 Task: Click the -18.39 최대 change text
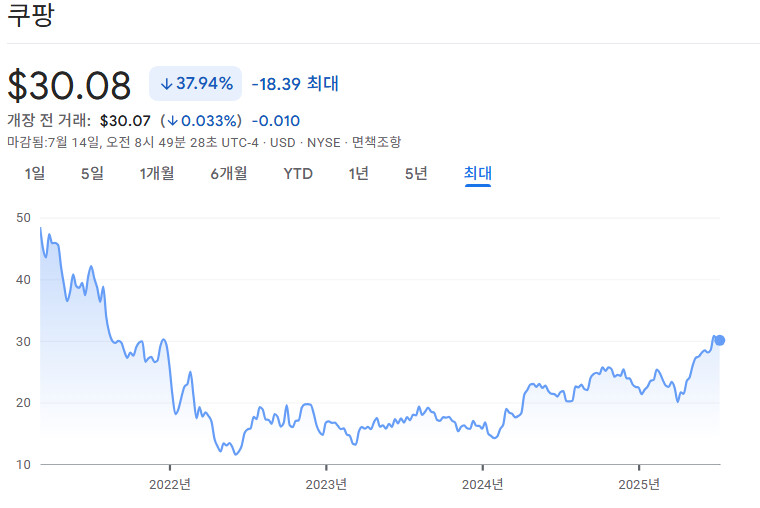click(295, 83)
